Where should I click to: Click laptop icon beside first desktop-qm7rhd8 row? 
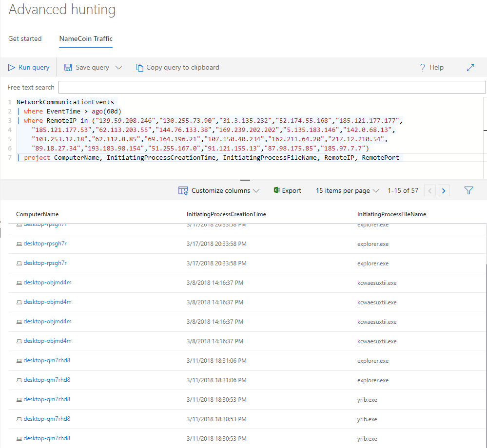(19, 361)
